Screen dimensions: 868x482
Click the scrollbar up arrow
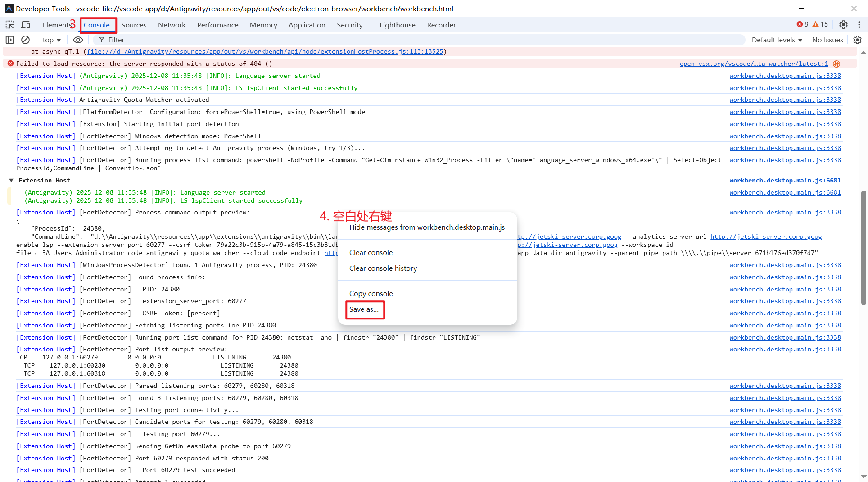pyautogui.click(x=863, y=52)
